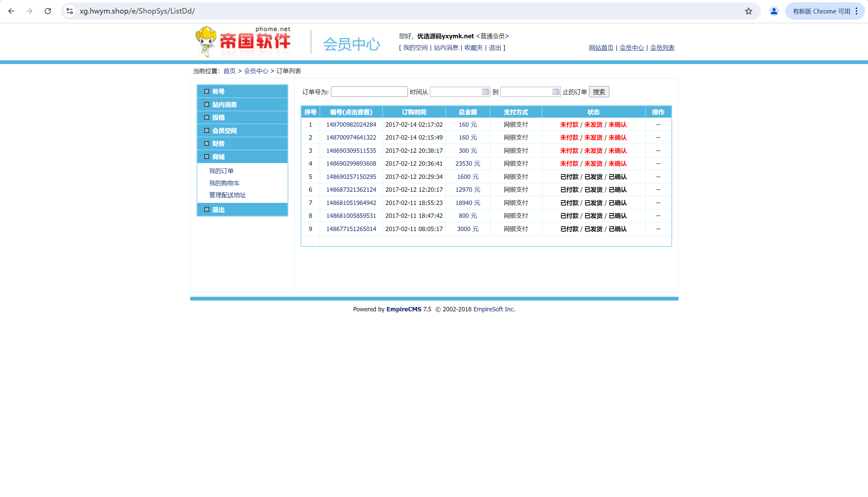Viewport: 868px width, 497px height.
Task: Open 我的购物车 in sidebar
Action: (x=224, y=183)
